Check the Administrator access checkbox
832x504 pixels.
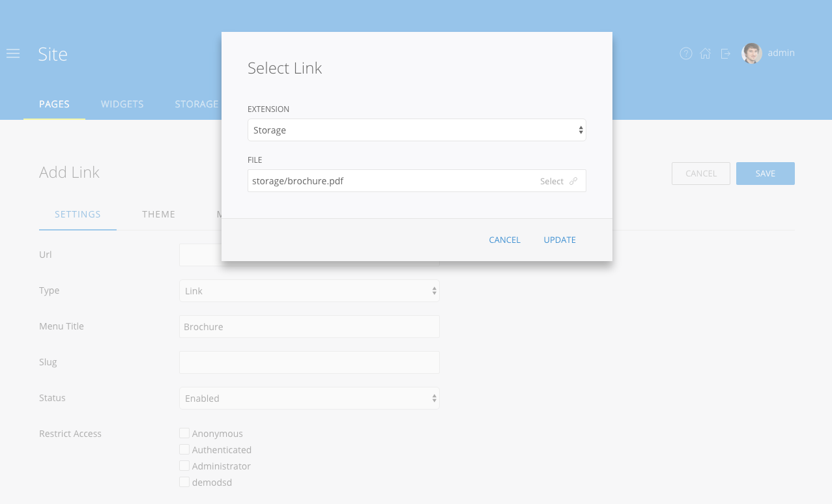point(184,466)
